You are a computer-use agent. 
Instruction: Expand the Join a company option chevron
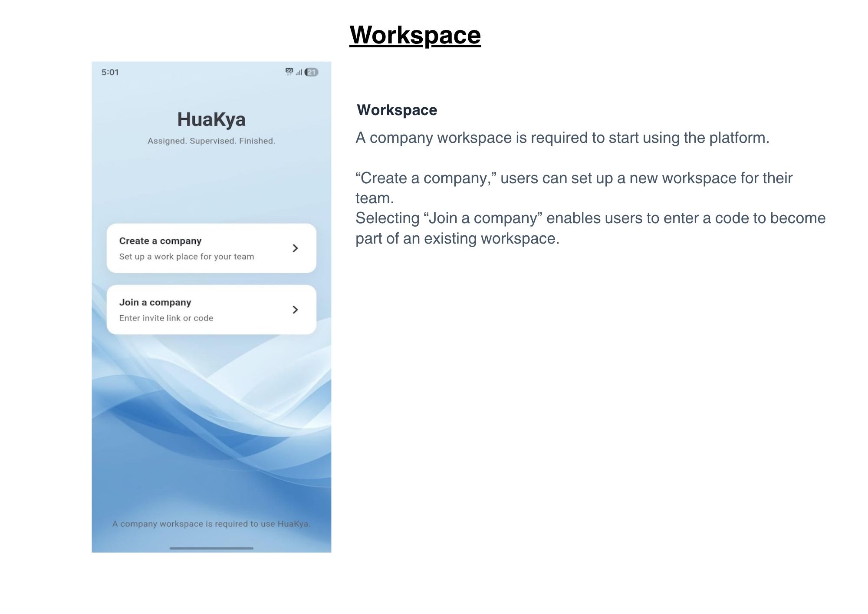[296, 310]
